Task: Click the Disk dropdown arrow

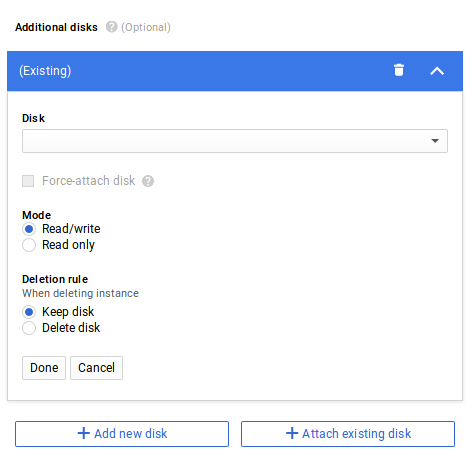Action: tap(435, 141)
